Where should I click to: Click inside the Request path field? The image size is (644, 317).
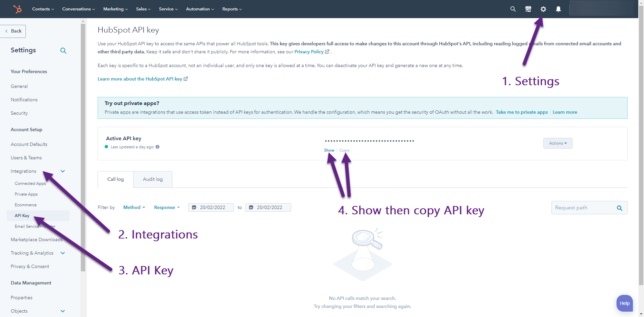click(x=584, y=208)
